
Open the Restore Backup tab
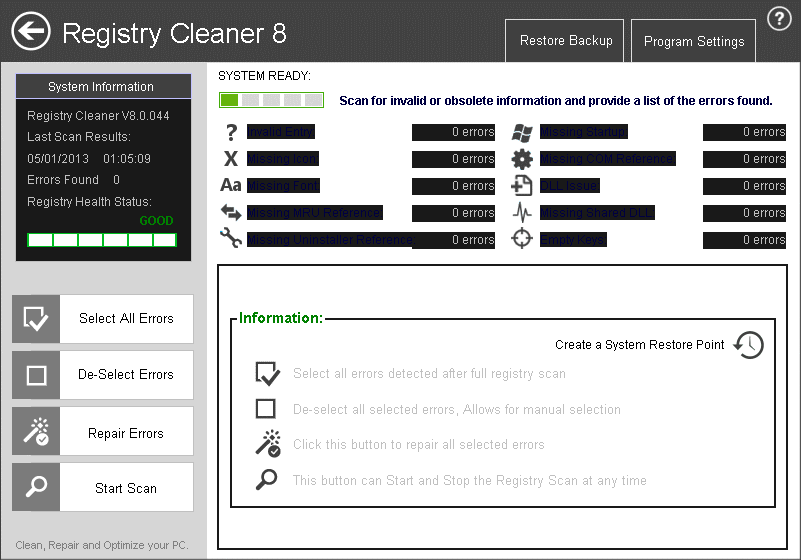565,41
